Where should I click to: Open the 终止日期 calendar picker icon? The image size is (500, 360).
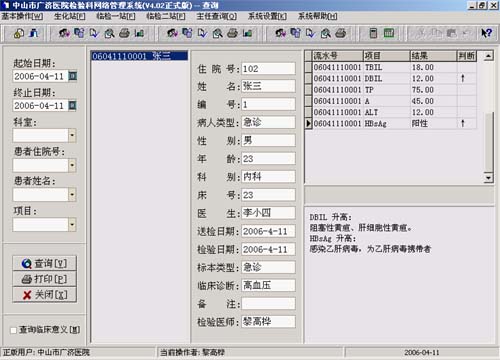tap(72, 106)
